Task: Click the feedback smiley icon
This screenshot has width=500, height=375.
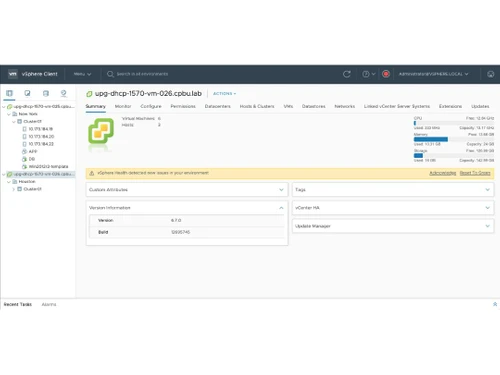Action: pyautogui.click(x=490, y=74)
